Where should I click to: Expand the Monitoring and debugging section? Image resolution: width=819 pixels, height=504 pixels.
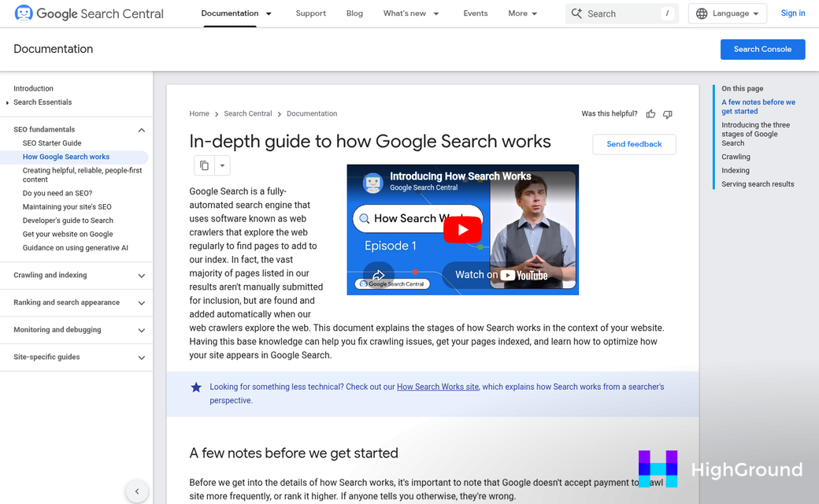tap(142, 330)
